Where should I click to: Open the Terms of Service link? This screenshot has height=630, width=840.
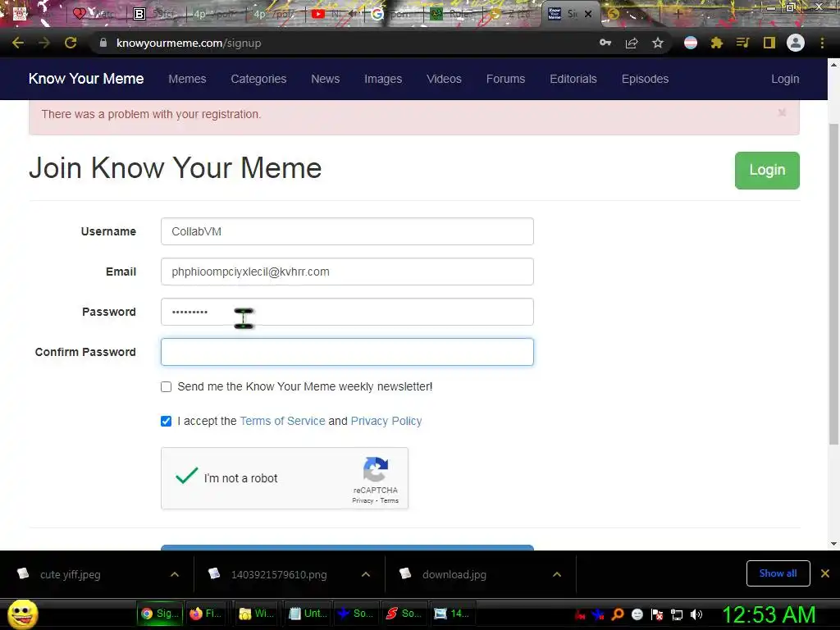(282, 421)
